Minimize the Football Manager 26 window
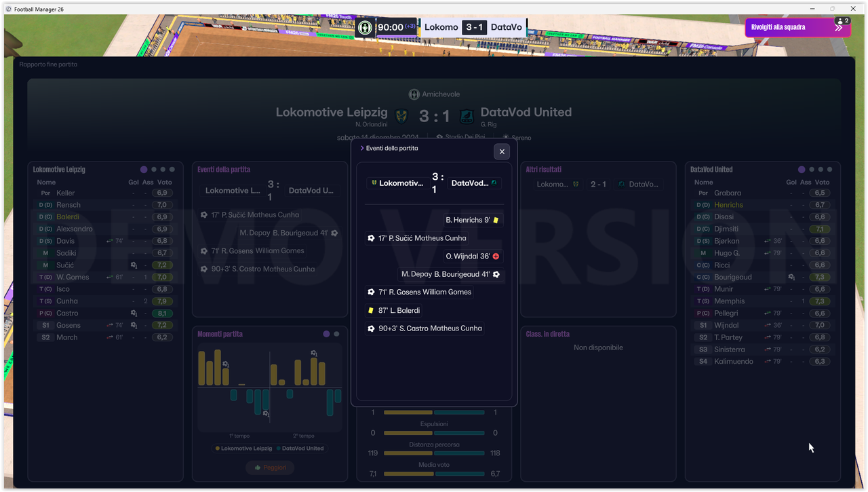868x492 pixels. pos(812,8)
